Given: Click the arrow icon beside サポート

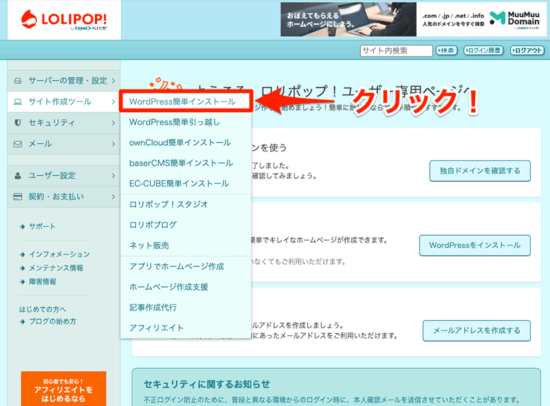Looking at the screenshot, I should [22, 227].
